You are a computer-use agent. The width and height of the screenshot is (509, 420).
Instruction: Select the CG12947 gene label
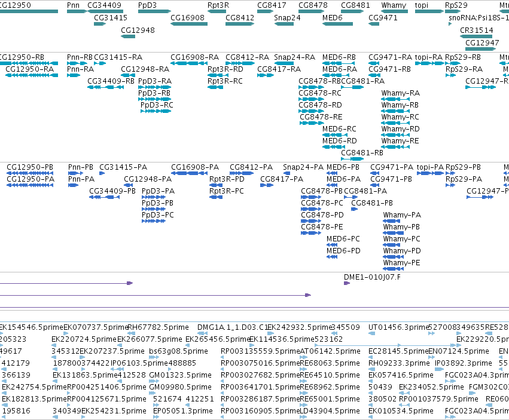(482, 43)
